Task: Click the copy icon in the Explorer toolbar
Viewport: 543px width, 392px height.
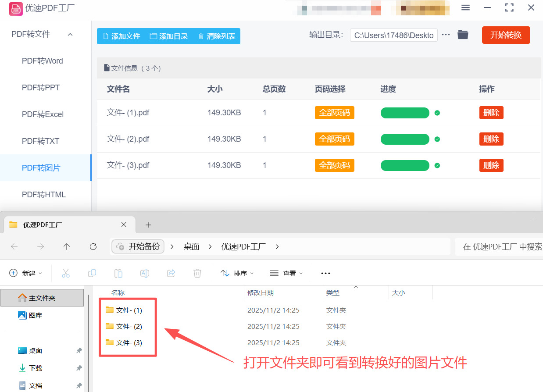Action: pos(92,273)
